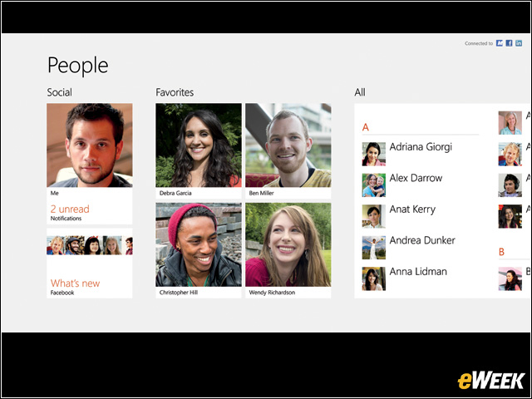532x399 pixels.
Task: Open the Me tile with unread notifications
Action: pos(90,164)
